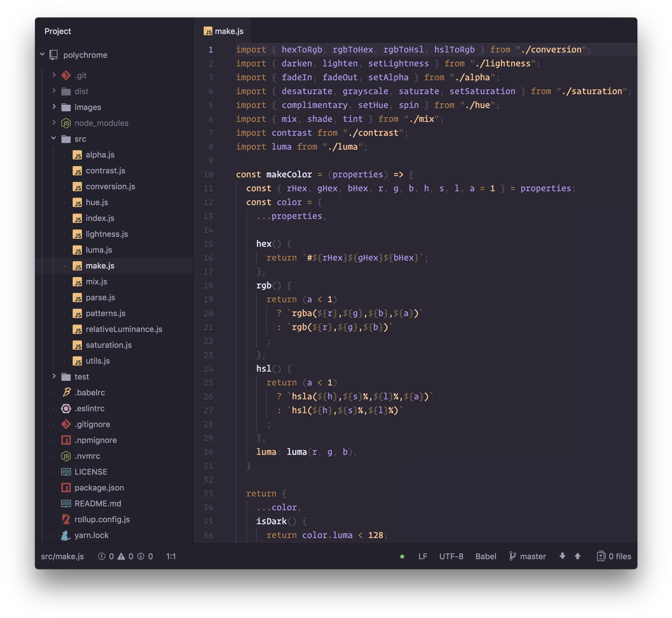Click the folder icon beside dist
The height and width of the screenshot is (618, 672).
point(66,91)
